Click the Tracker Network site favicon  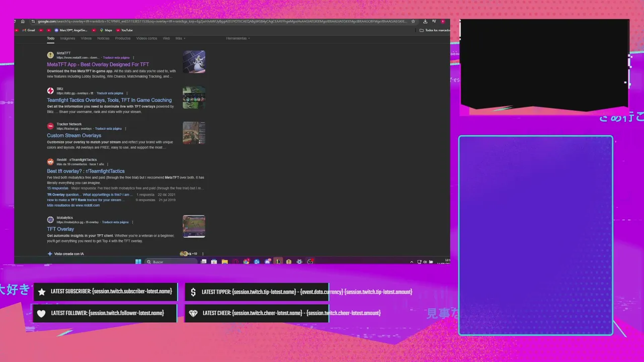(x=50, y=126)
